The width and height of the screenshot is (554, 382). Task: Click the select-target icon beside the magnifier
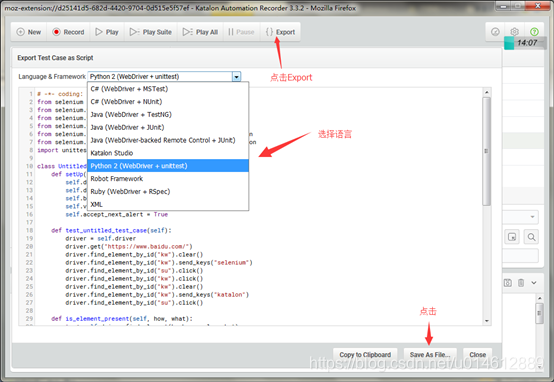(x=512, y=237)
